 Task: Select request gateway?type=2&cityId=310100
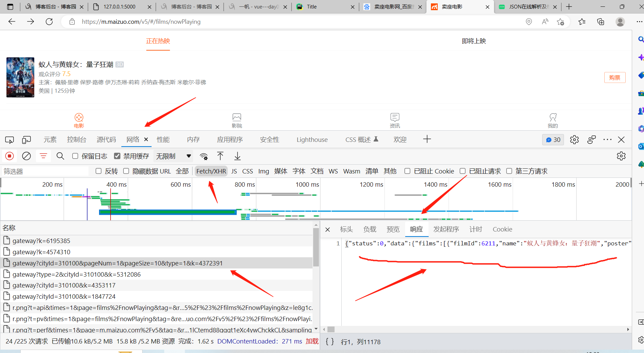[156, 274]
